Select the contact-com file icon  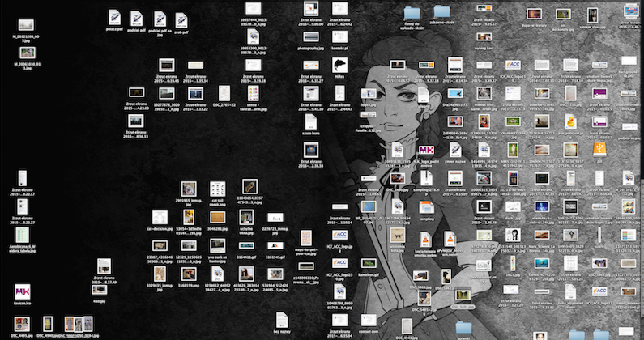tap(369, 321)
